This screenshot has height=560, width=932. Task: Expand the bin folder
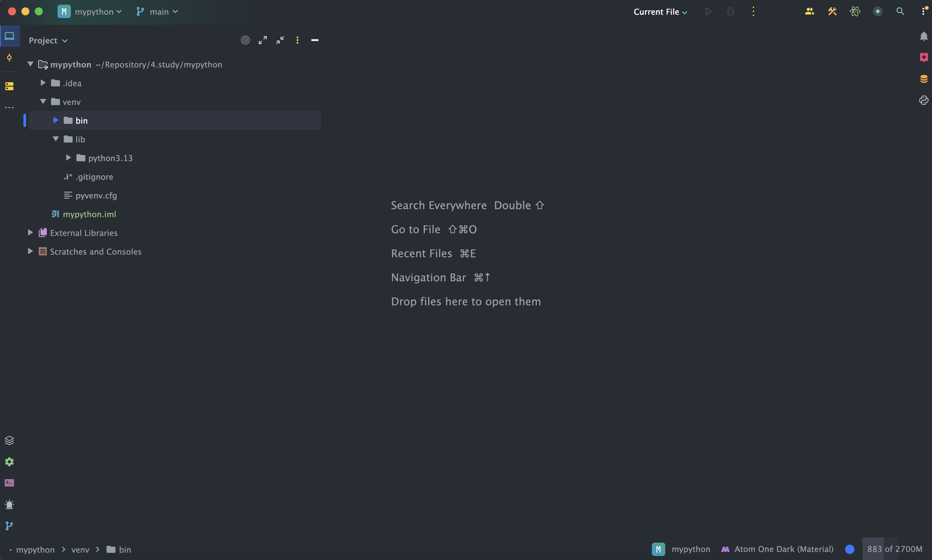(x=56, y=120)
